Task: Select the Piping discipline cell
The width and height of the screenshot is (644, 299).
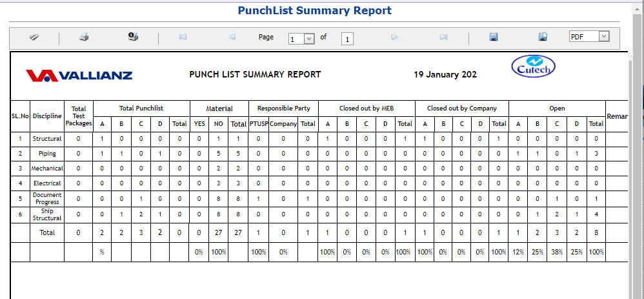Action: pyautogui.click(x=47, y=154)
